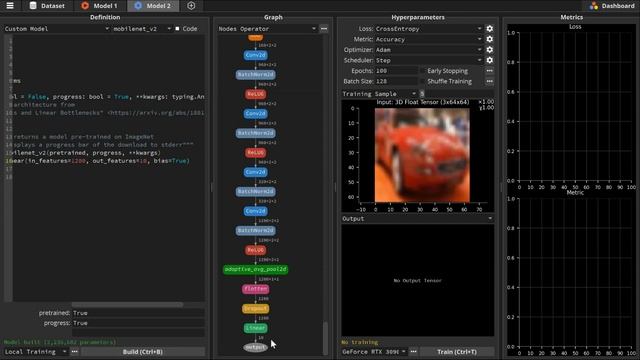Open Early Stopping options ellipsis

489,71
